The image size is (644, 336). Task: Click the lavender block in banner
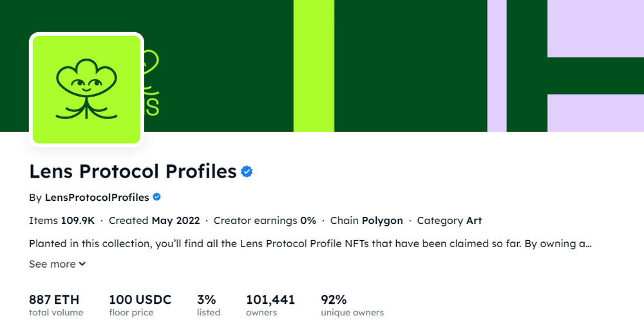596,28
